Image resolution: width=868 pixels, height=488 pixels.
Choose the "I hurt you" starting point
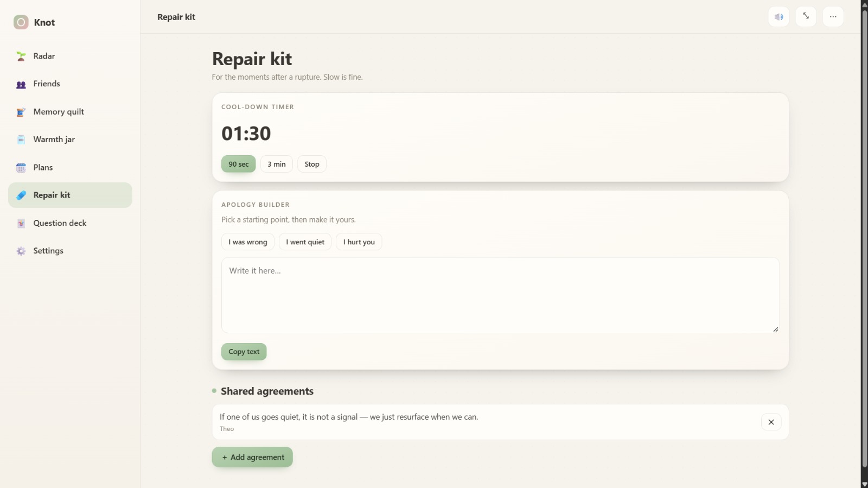pos(359,242)
